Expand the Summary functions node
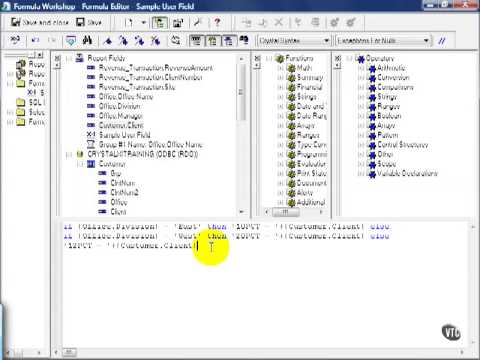Screen dimensions: 480x360 click(x=280, y=78)
